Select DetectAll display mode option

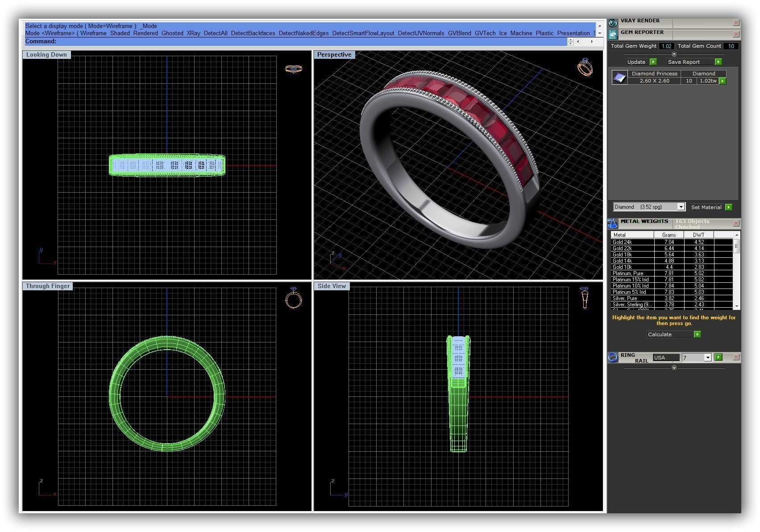click(x=216, y=33)
